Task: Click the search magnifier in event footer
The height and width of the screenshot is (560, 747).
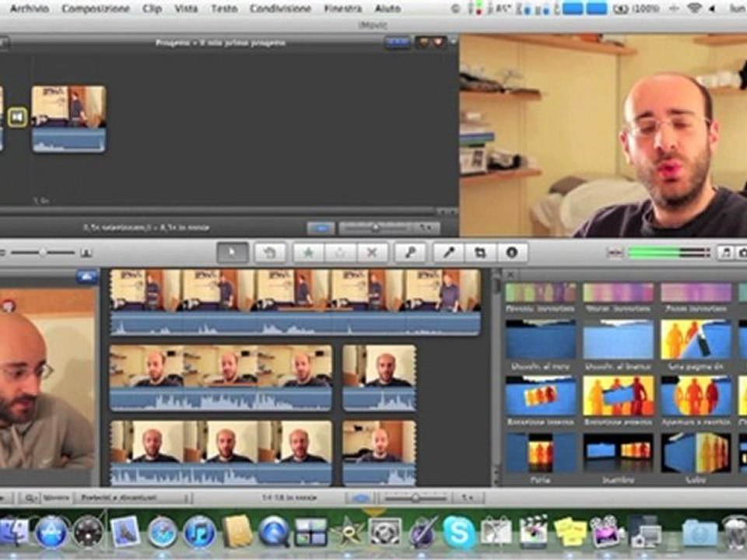Action: (x=30, y=498)
